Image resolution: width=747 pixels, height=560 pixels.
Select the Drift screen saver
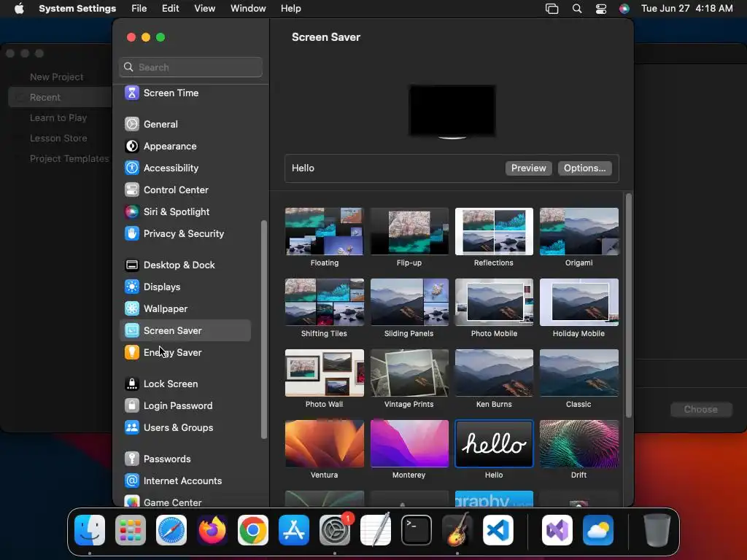[578, 444]
